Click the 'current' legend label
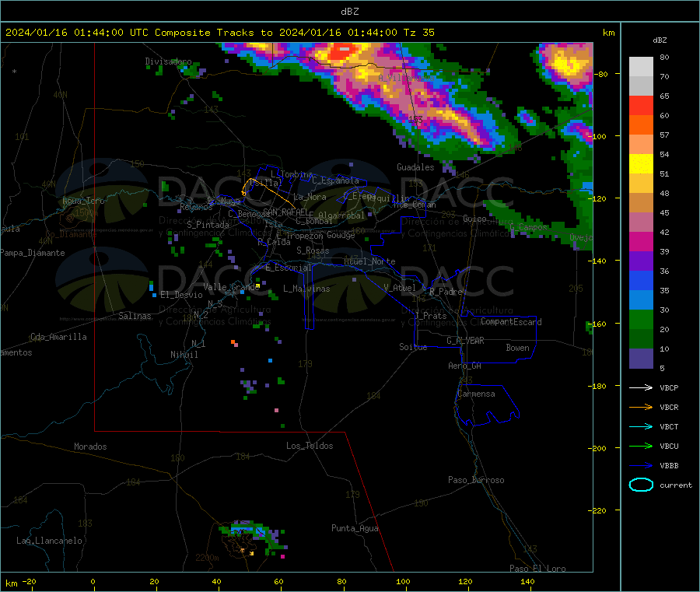 point(675,485)
